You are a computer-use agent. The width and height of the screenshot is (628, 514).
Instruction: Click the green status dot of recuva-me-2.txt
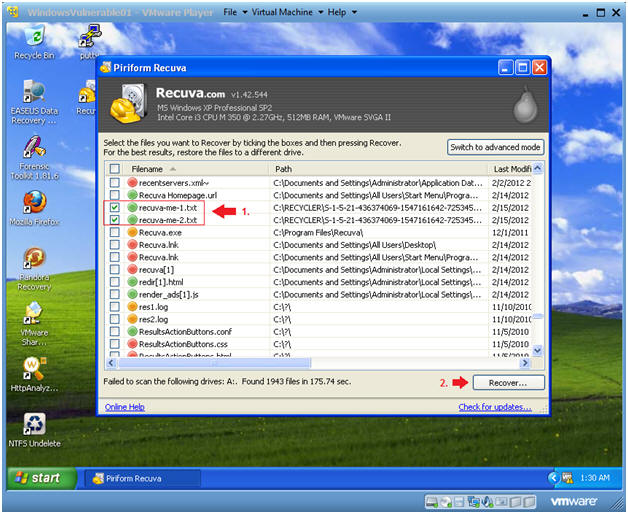[132, 220]
